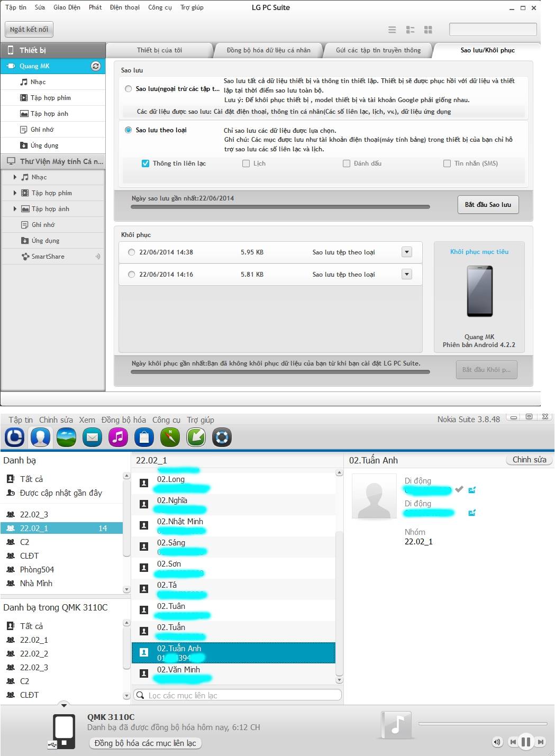
Task: Uncheck Thông tin liên lạc checkbox
Action: [x=145, y=163]
